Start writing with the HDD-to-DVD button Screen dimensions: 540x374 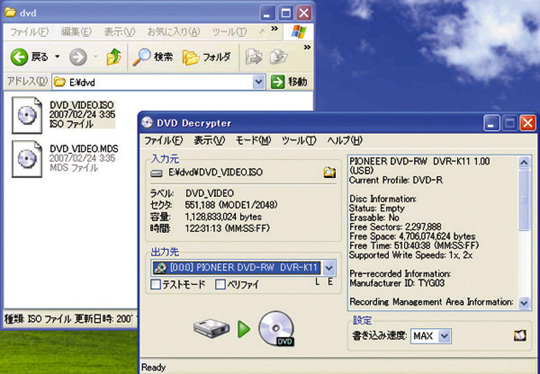pos(244,329)
